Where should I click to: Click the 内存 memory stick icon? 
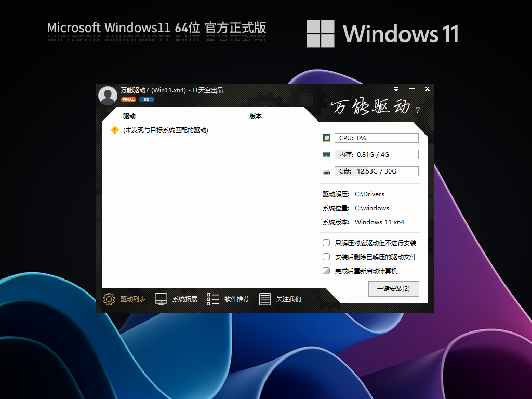pos(327,154)
